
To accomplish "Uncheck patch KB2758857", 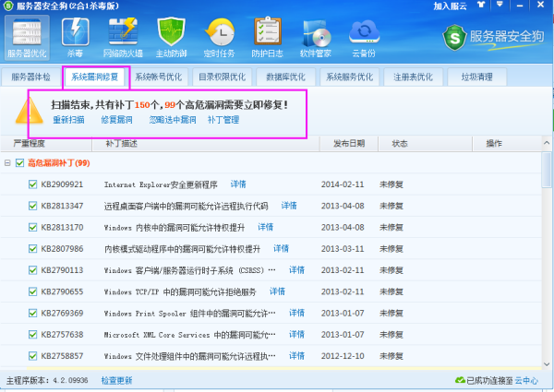I will pos(32,356).
